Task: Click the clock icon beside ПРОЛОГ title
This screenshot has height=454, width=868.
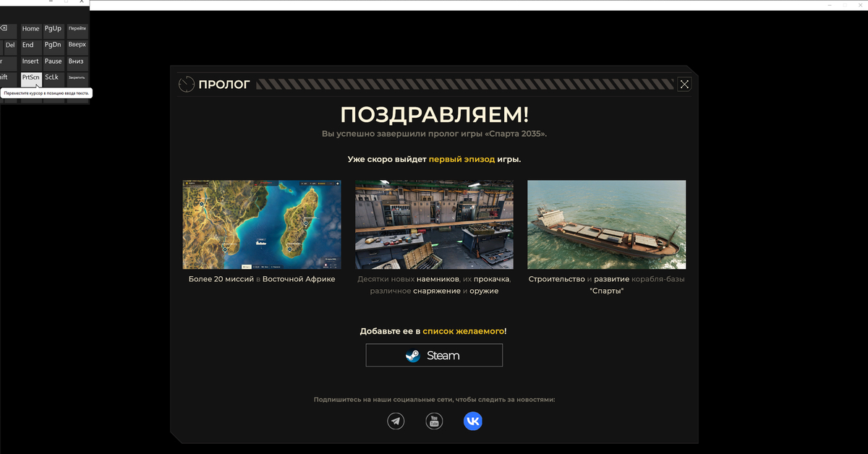Action: 187,85
